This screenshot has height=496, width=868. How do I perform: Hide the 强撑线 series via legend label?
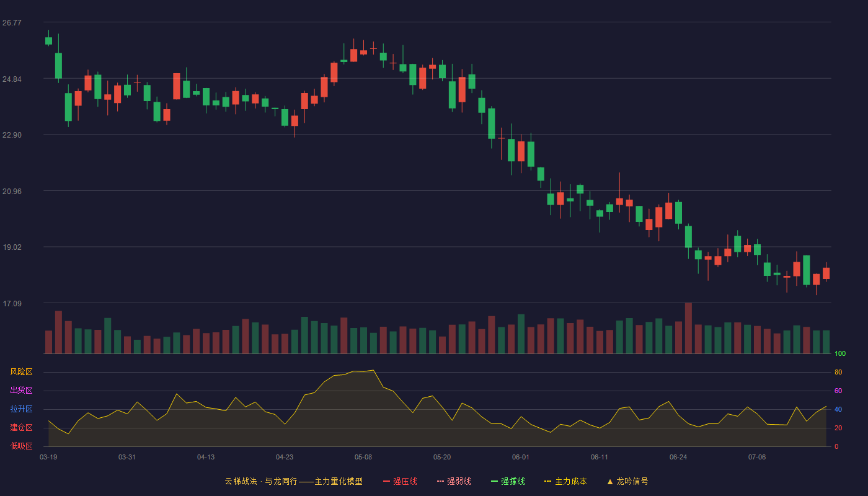click(x=513, y=481)
